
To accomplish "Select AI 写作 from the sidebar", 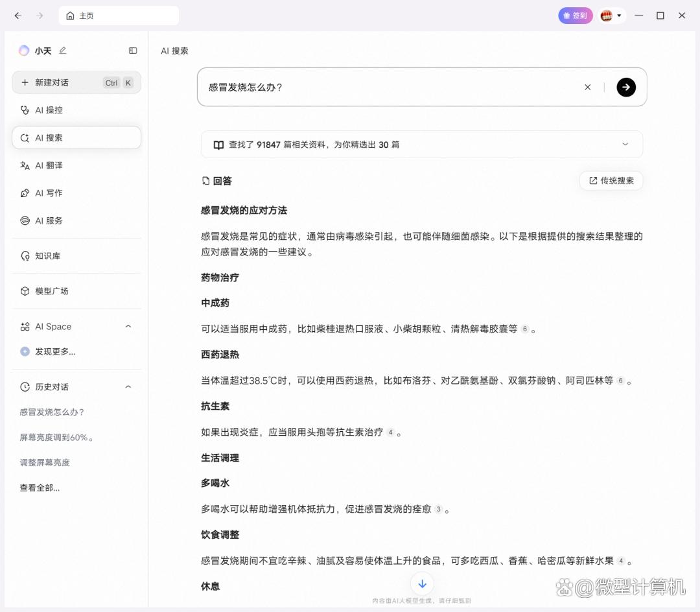I will pos(49,193).
